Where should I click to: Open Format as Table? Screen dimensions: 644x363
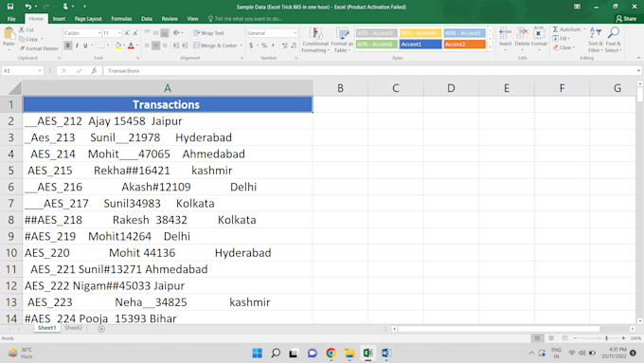click(x=342, y=40)
